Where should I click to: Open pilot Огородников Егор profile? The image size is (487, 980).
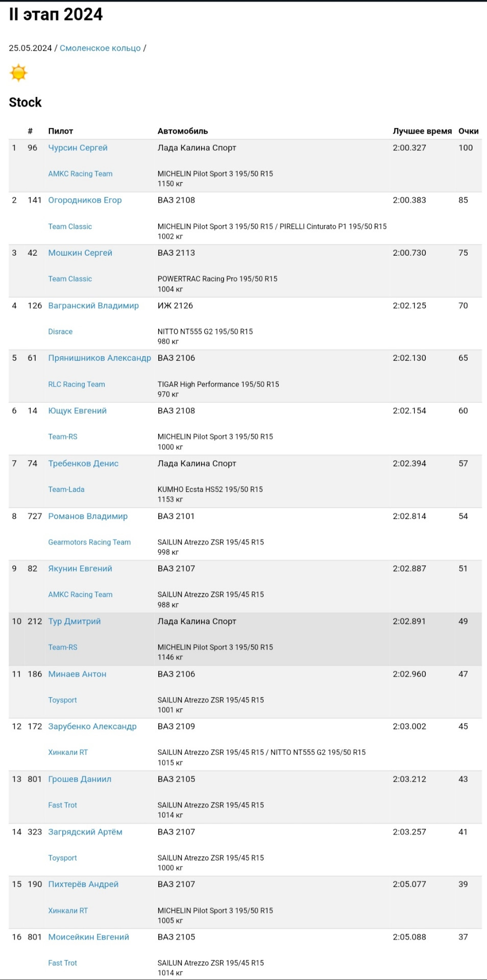(85, 200)
